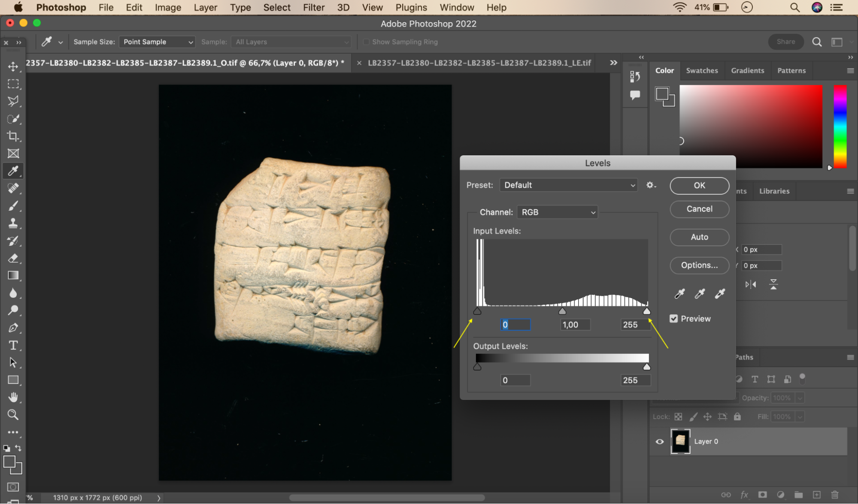This screenshot has height=504, width=858.
Task: Click the white point eyedropper in Levels
Action: click(x=720, y=294)
